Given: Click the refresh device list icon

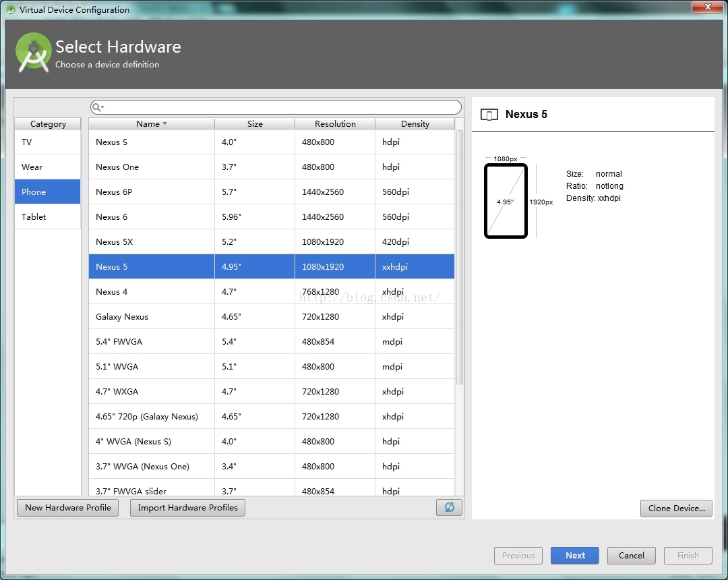Looking at the screenshot, I should point(449,508).
